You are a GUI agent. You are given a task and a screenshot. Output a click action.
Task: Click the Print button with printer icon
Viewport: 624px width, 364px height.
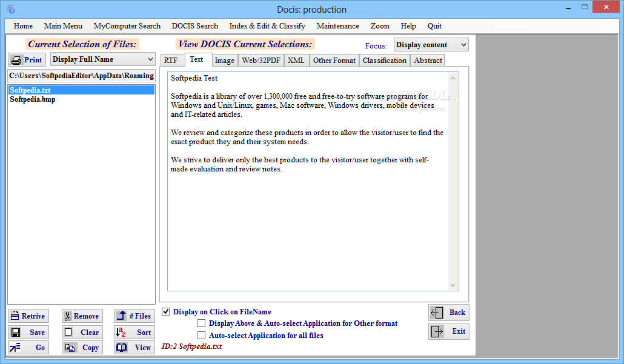(27, 60)
